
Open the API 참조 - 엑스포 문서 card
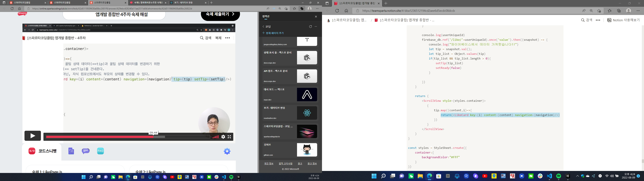[290, 76]
